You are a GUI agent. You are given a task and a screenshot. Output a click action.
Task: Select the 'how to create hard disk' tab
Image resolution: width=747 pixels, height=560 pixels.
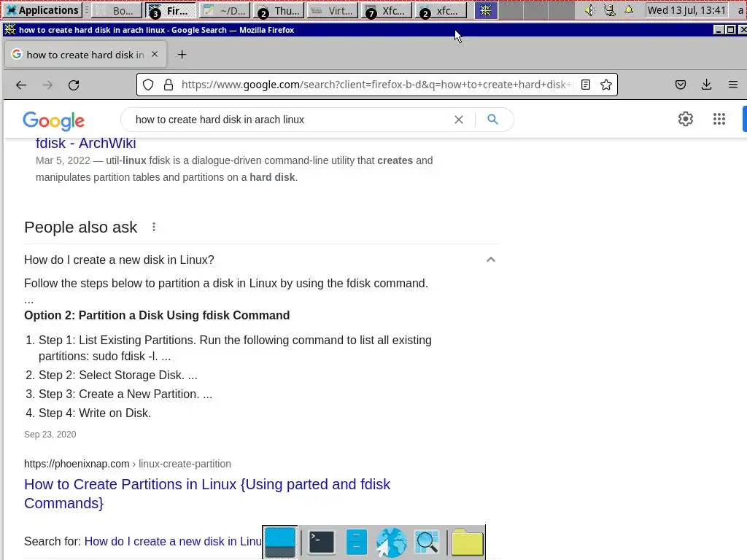pos(85,55)
